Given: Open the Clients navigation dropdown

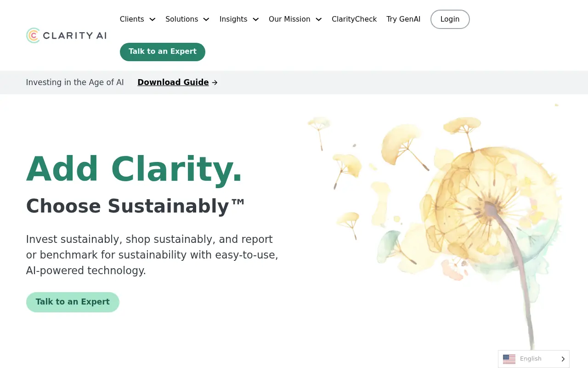Looking at the screenshot, I should [x=132, y=19].
